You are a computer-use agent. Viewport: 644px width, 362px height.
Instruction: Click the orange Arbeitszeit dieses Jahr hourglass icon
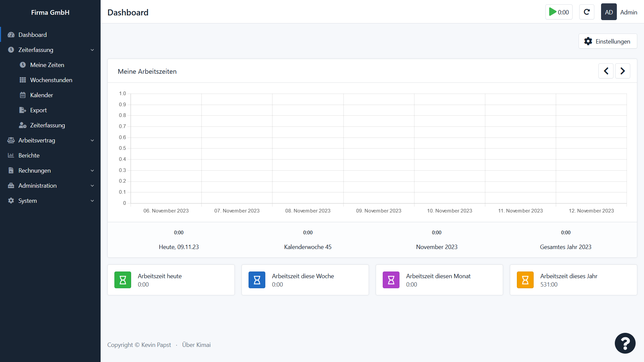coord(525,280)
